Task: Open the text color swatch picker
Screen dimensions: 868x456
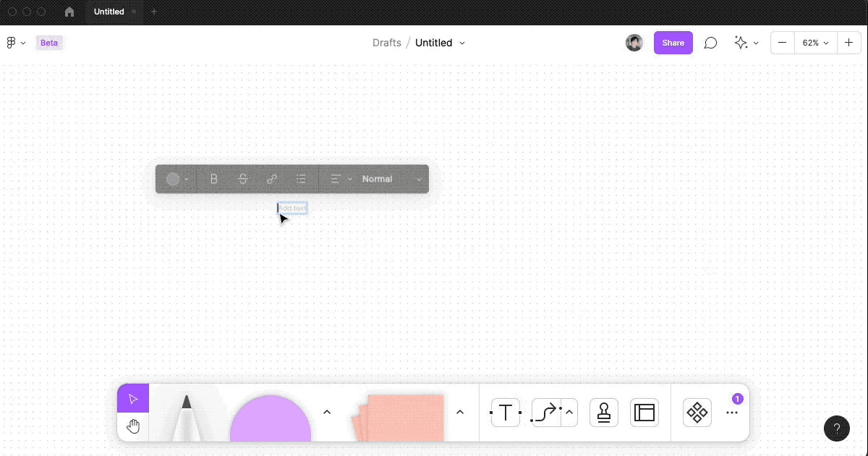Action: (178, 179)
